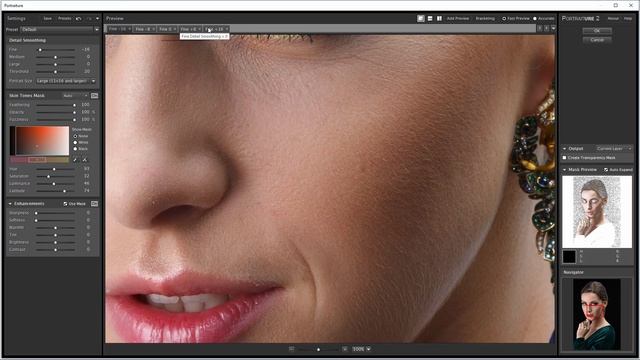Select the expand mask color eyedropper
640x360 pixels.
point(84,160)
